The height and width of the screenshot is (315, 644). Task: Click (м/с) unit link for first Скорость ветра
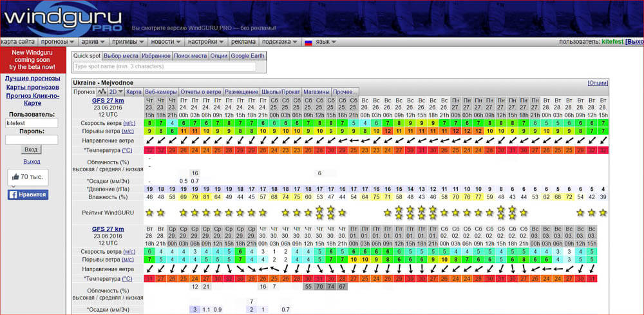tap(129, 123)
